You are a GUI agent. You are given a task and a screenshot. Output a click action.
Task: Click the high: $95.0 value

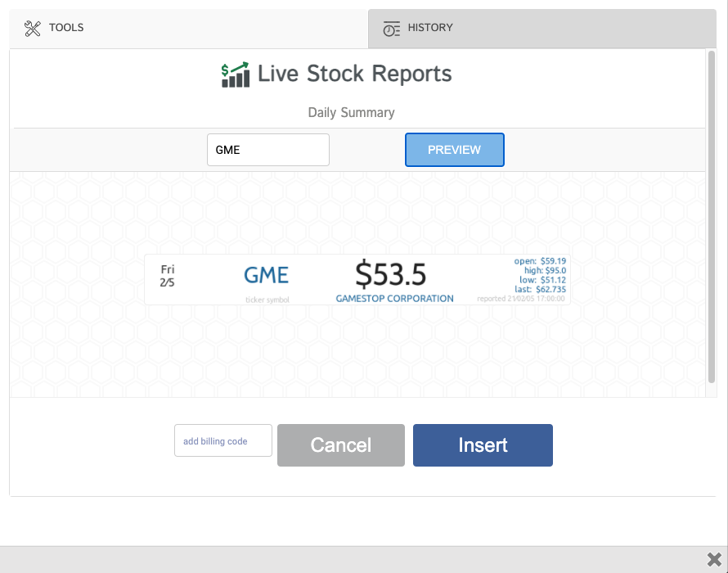coord(545,270)
